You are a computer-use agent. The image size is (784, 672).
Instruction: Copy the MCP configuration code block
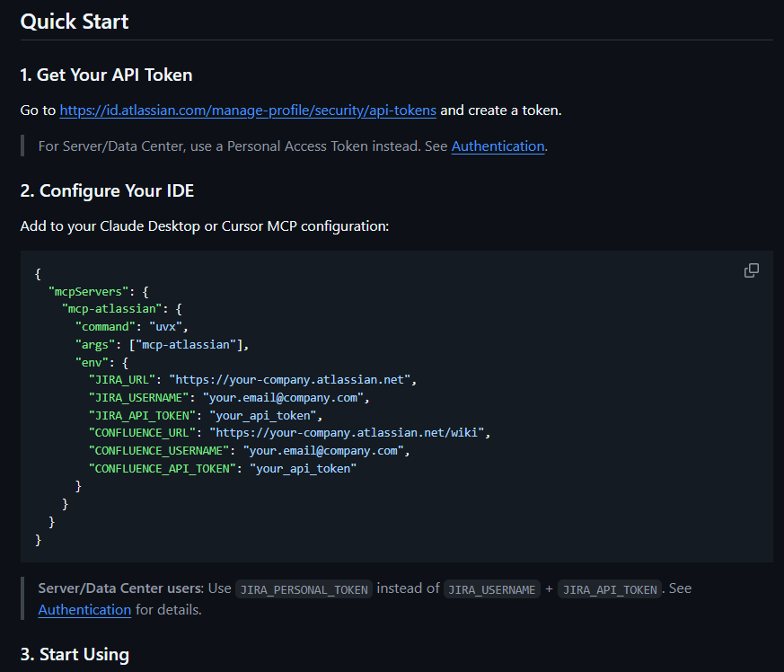coord(751,270)
